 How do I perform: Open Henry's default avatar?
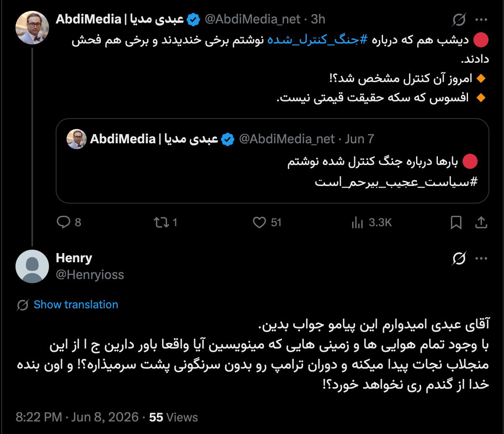[32, 266]
